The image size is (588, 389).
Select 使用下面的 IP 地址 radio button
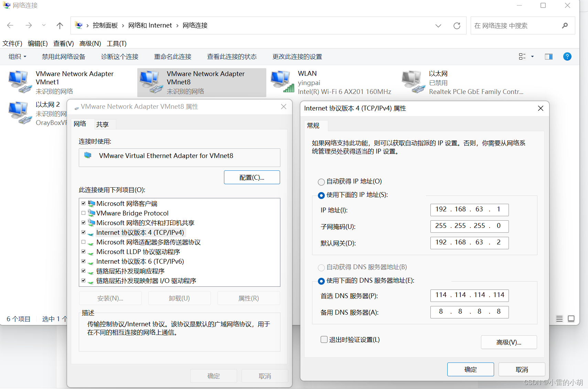coord(321,195)
